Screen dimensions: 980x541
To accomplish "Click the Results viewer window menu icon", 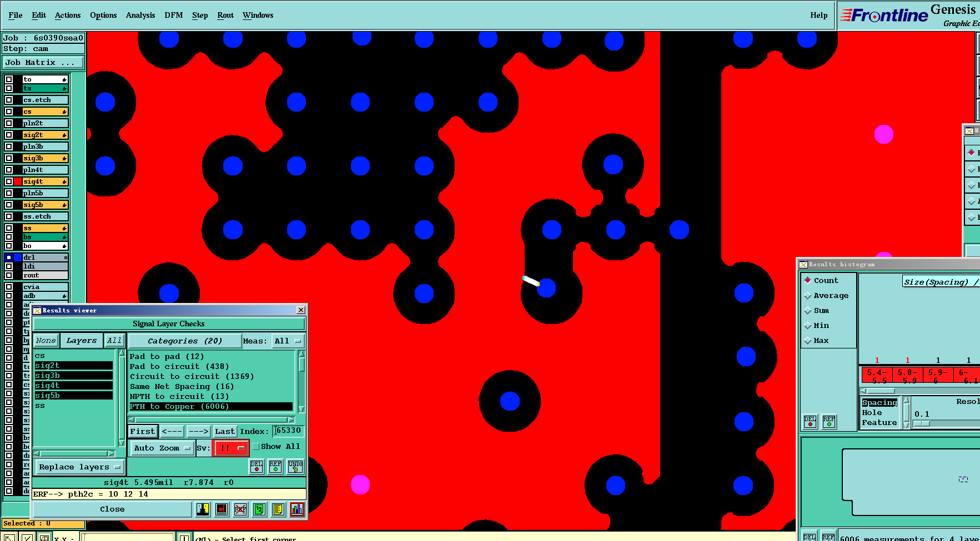I will 37,310.
